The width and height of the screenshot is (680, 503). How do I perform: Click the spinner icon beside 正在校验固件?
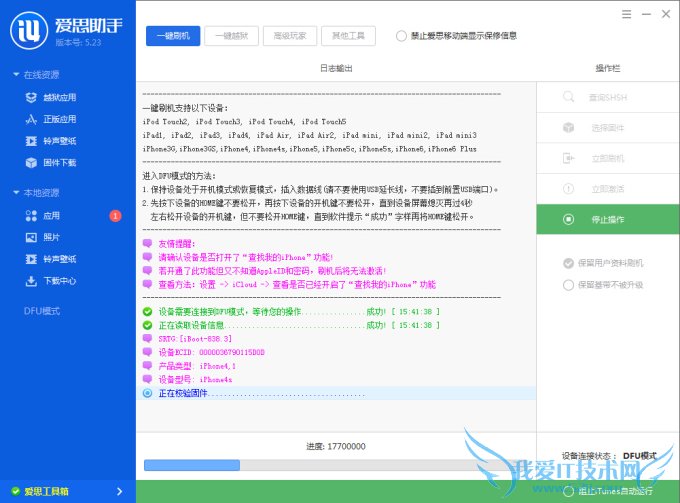[147, 393]
